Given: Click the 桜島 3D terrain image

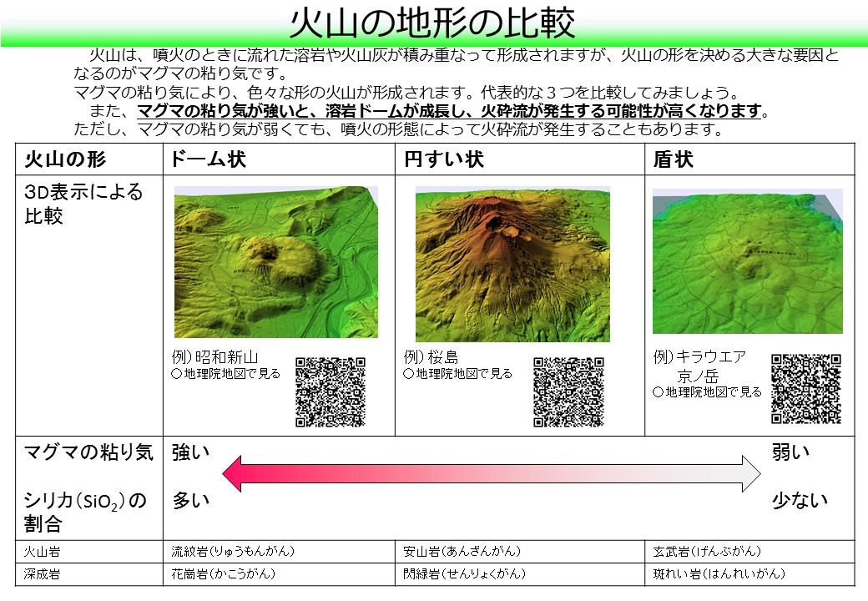Looking at the screenshot, I should [512, 264].
